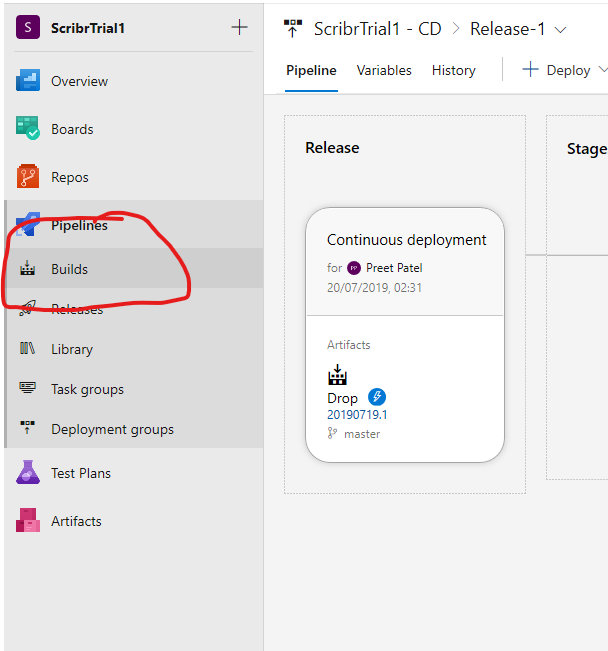608x651 pixels.
Task: Click the 20/07/2019, 02:31 timestamp
Action: click(x=374, y=287)
